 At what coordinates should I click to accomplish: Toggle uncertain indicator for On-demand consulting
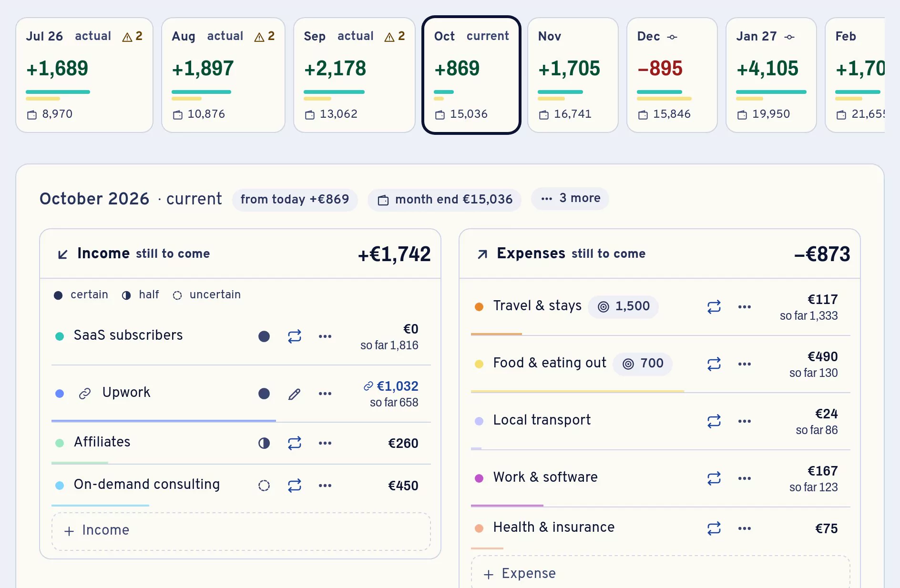pyautogui.click(x=264, y=486)
